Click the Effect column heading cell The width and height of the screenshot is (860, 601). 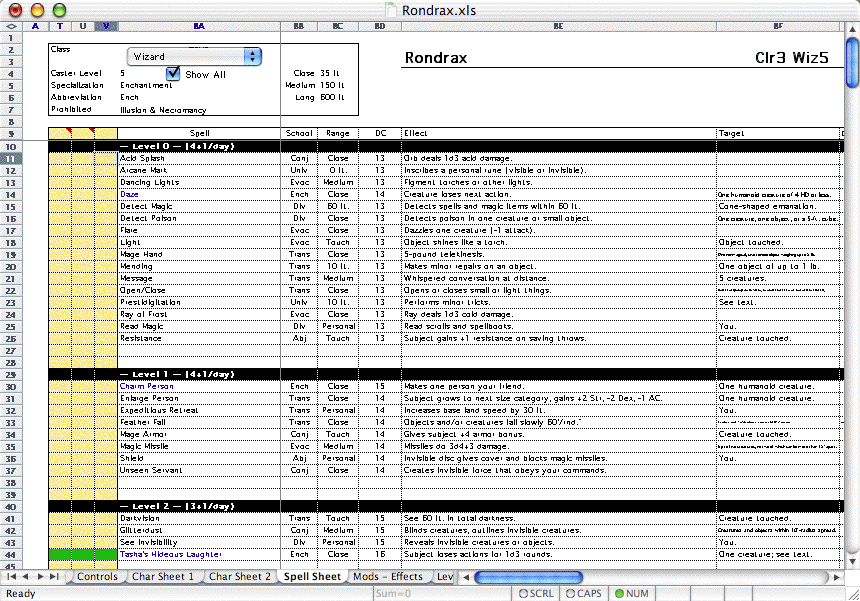tap(558, 133)
